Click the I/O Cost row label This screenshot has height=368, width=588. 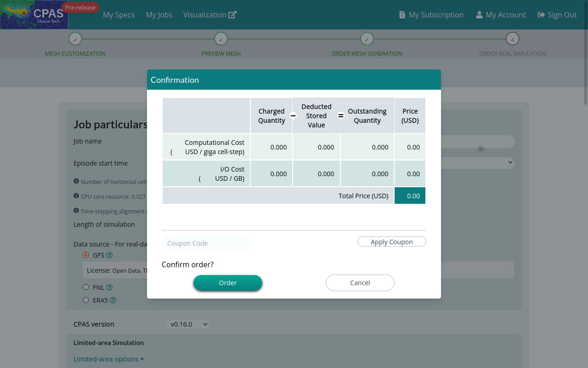tap(206, 174)
